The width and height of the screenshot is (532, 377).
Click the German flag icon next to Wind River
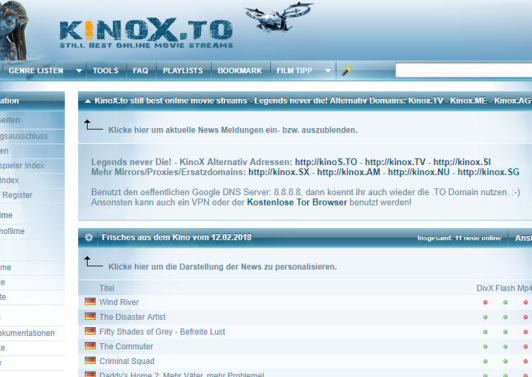coord(90,301)
